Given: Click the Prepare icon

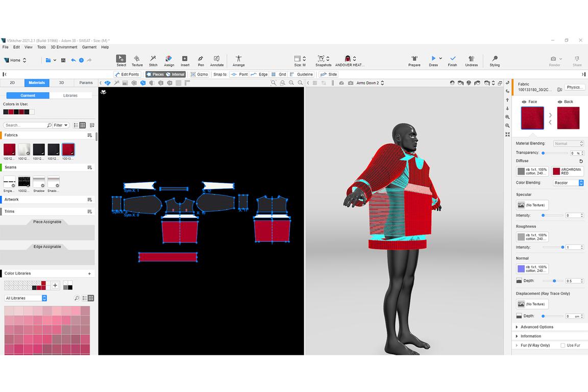Looking at the screenshot, I should (414, 59).
